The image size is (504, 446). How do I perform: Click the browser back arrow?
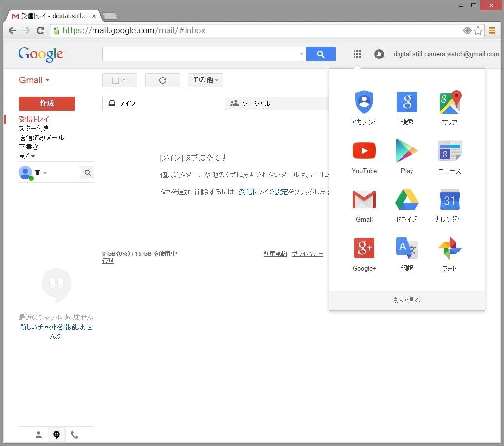pos(12,31)
